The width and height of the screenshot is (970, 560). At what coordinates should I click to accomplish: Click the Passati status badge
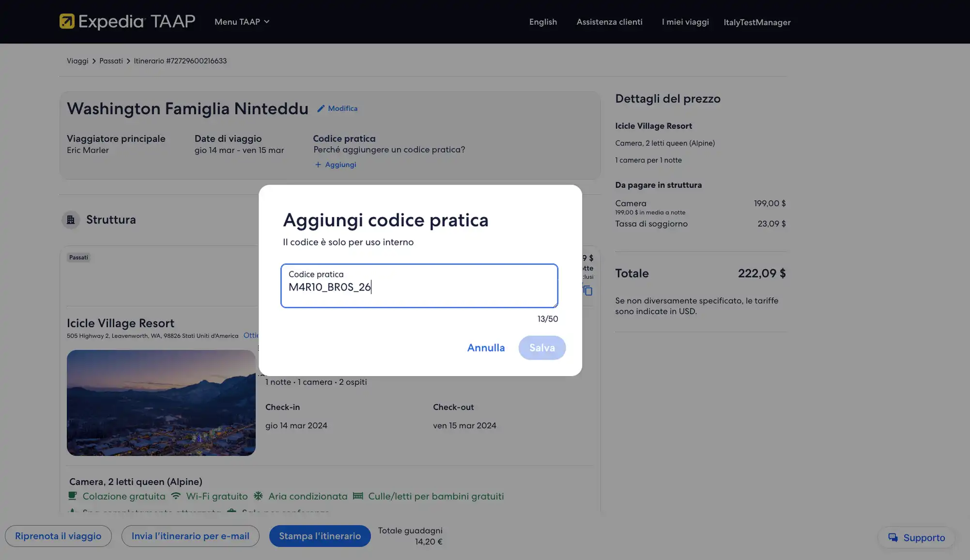click(78, 257)
